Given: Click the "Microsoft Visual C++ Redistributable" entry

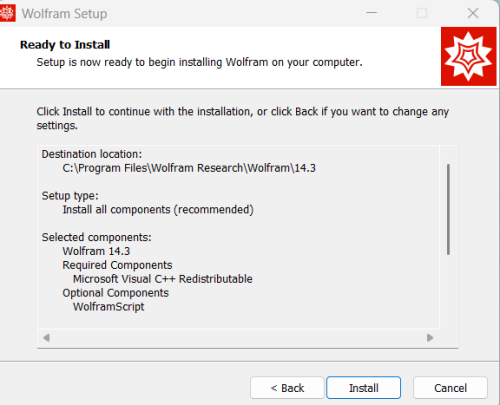Looking at the screenshot, I should click(163, 279).
